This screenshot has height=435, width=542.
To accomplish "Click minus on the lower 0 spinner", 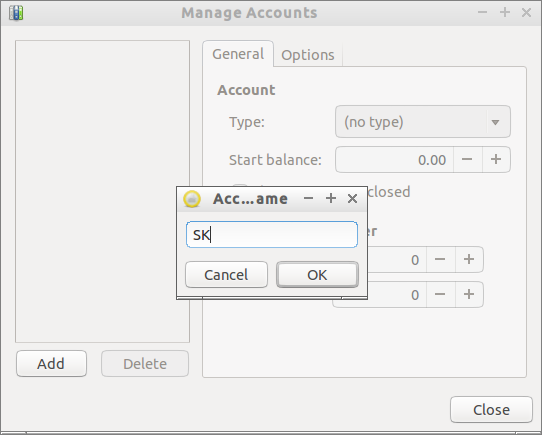I will pos(440,294).
